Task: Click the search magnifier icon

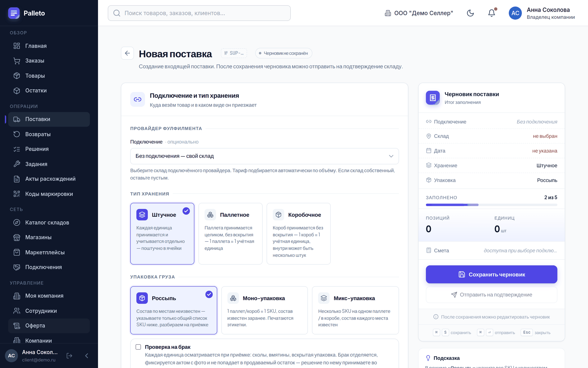Action: coord(117,13)
